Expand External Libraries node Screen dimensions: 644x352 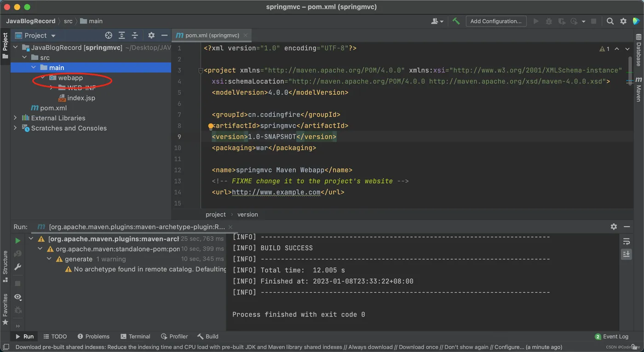click(x=15, y=118)
